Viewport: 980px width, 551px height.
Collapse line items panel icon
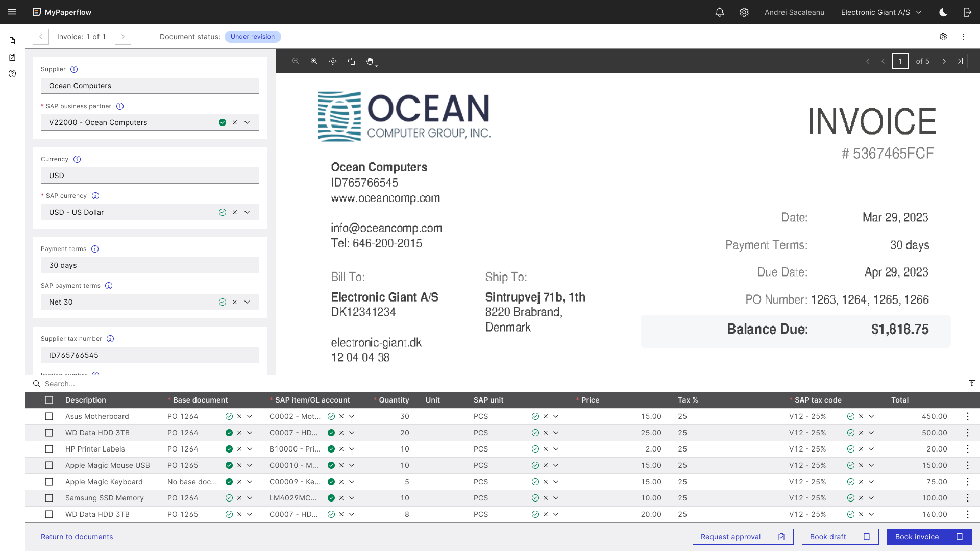coord(972,384)
